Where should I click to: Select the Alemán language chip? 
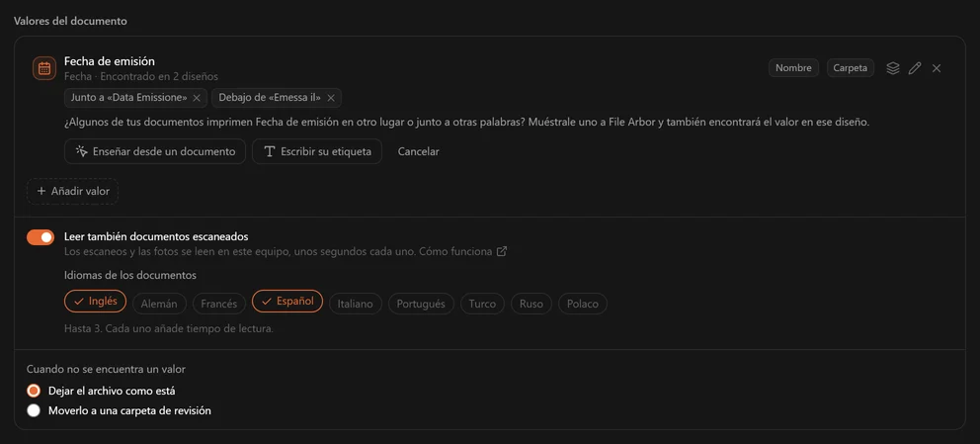point(159,304)
